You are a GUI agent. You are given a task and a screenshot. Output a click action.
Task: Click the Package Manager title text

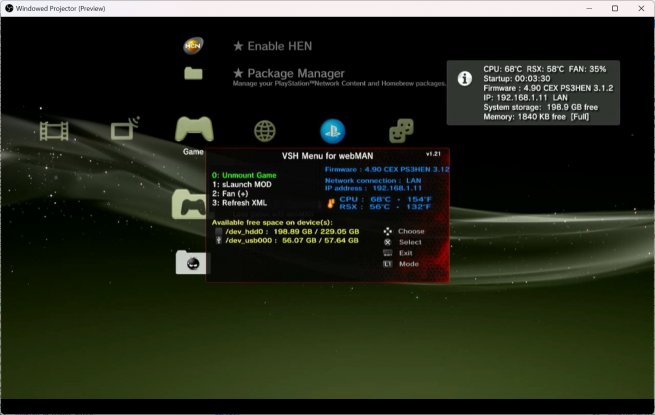click(288, 73)
